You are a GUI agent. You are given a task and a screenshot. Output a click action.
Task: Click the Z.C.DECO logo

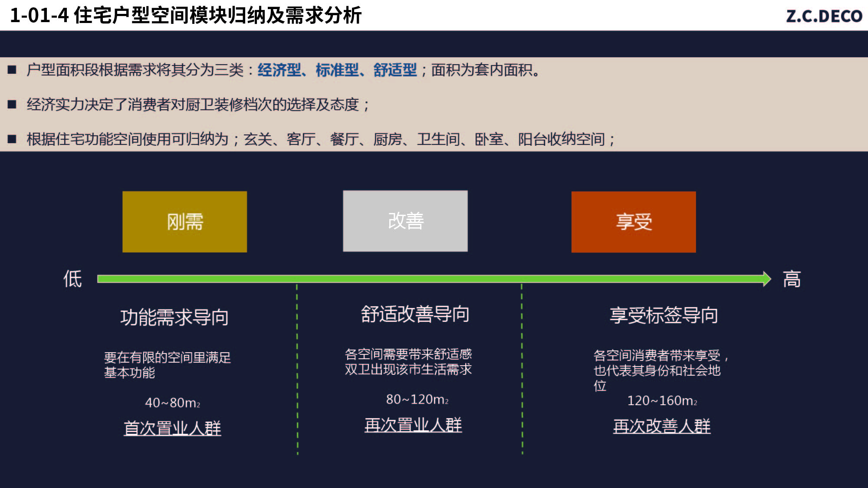824,16
